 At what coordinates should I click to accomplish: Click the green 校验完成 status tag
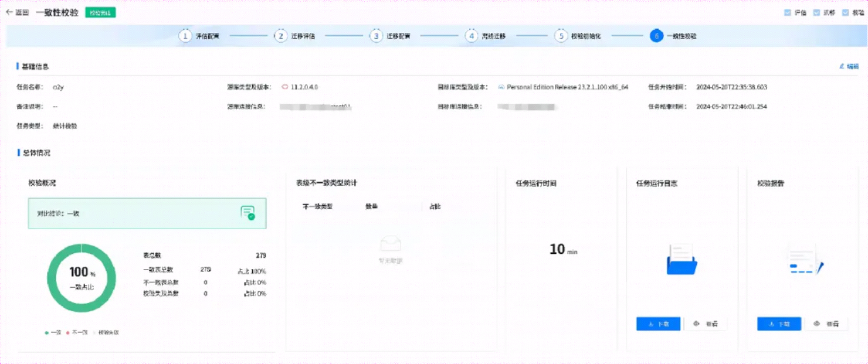click(100, 12)
